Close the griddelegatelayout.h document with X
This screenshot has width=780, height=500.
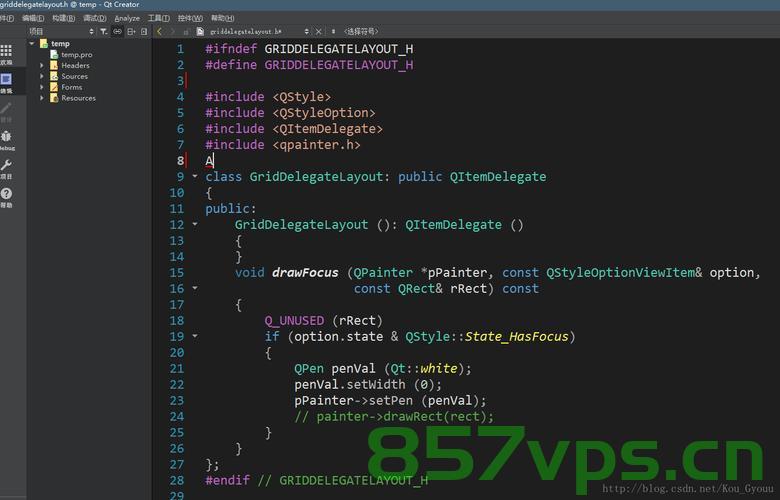(x=319, y=31)
